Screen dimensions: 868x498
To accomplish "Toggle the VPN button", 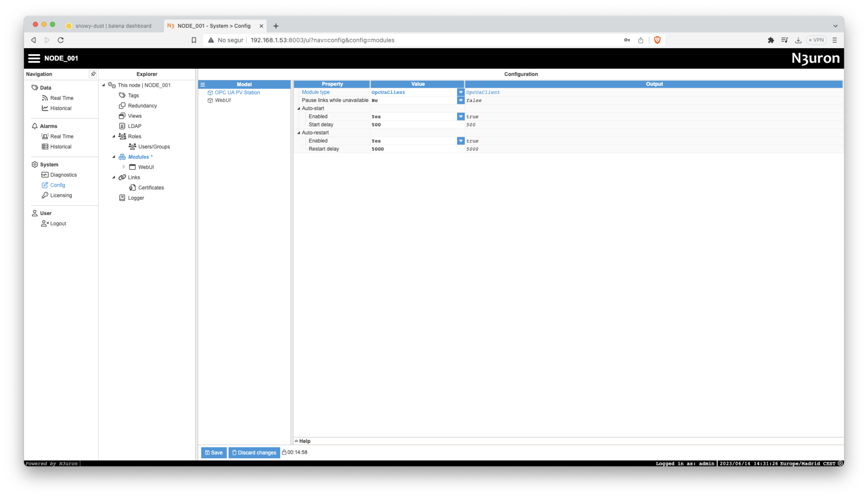I will pos(816,40).
